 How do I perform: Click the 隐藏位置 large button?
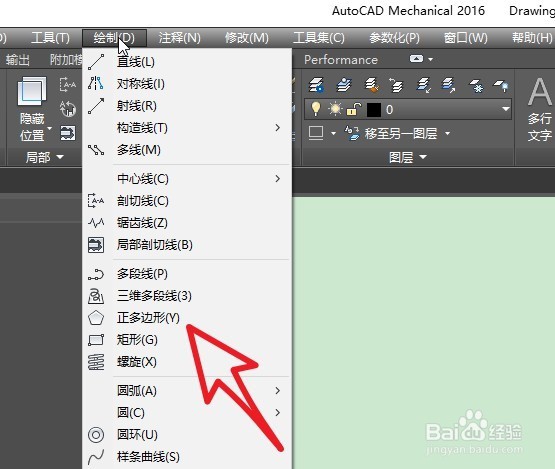point(32,109)
